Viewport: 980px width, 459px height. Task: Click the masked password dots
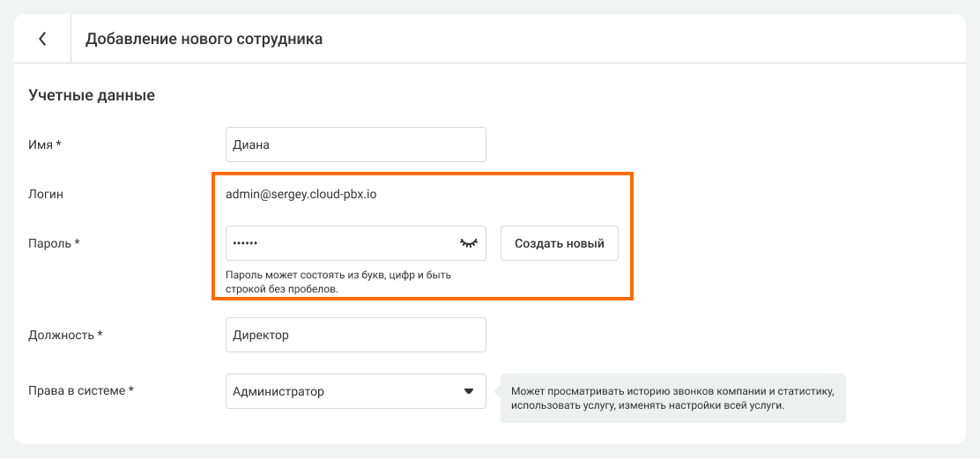point(245,243)
